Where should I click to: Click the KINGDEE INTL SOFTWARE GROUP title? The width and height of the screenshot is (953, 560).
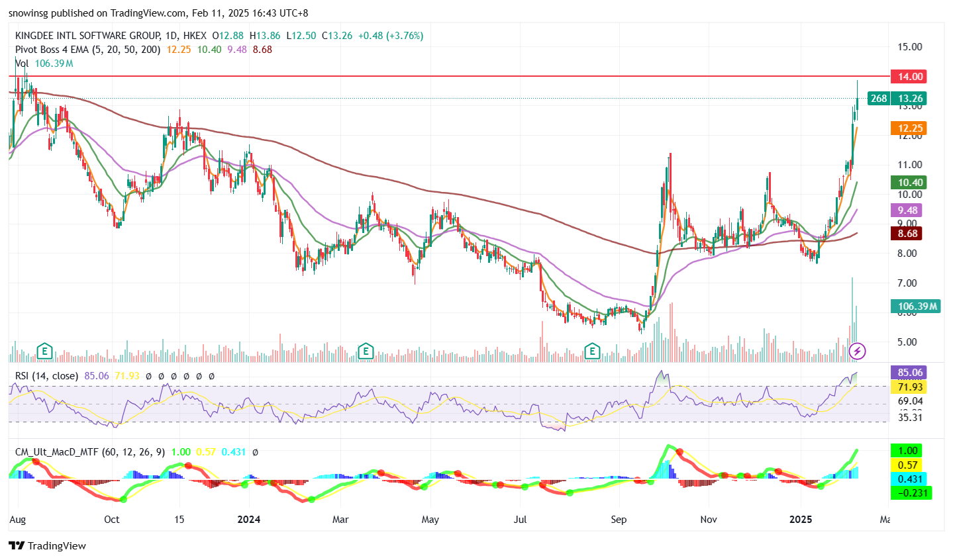(x=87, y=36)
